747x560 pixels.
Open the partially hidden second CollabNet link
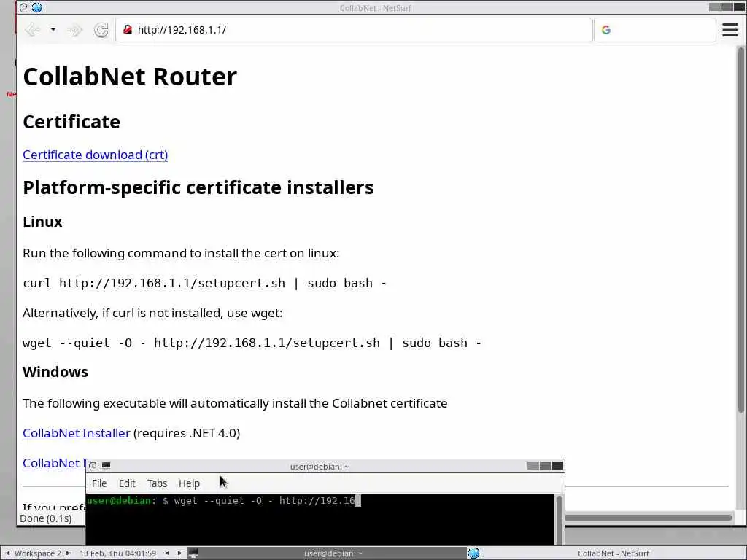pyautogui.click(x=54, y=463)
